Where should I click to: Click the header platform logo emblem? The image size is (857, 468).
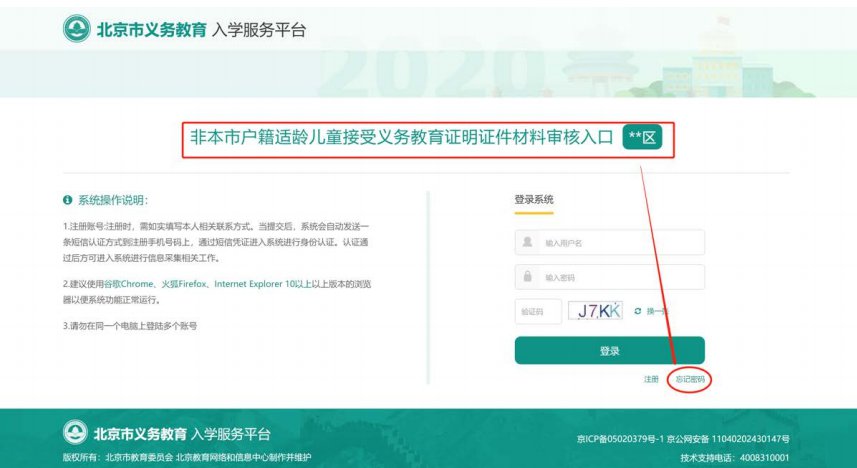pos(77,29)
